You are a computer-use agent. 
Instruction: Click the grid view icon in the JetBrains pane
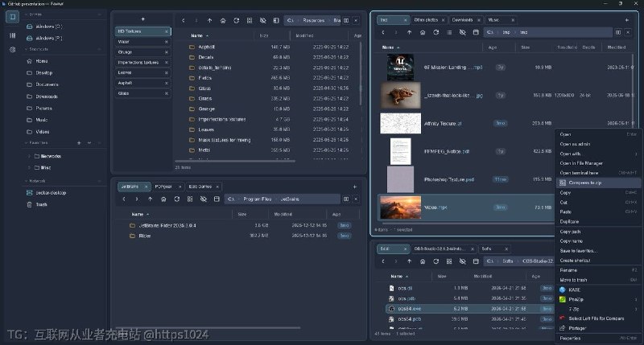pos(190,199)
